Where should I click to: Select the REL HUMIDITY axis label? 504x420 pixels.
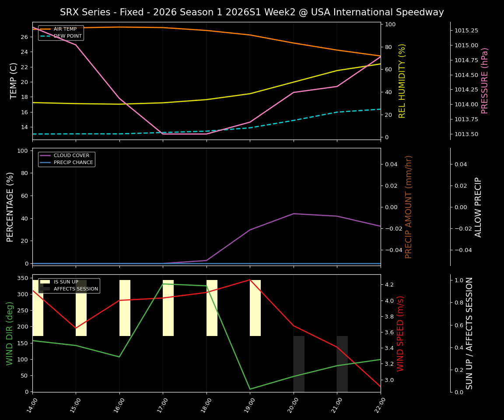pyautogui.click(x=402, y=80)
